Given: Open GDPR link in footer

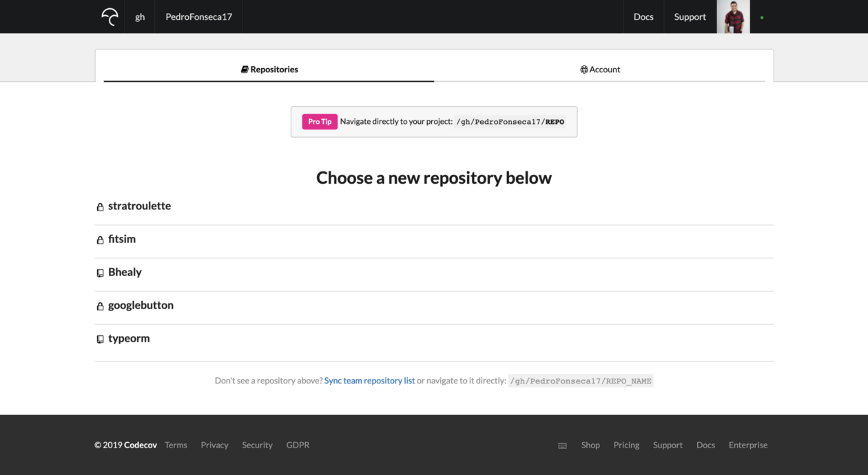Looking at the screenshot, I should (x=298, y=445).
